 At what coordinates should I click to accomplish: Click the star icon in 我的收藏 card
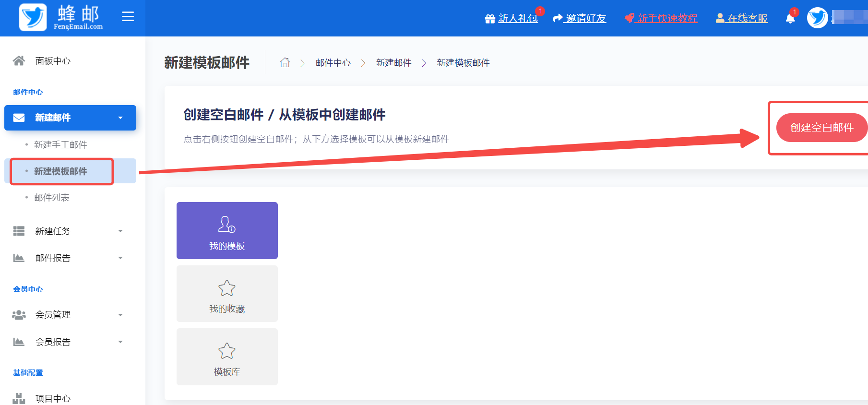227,288
